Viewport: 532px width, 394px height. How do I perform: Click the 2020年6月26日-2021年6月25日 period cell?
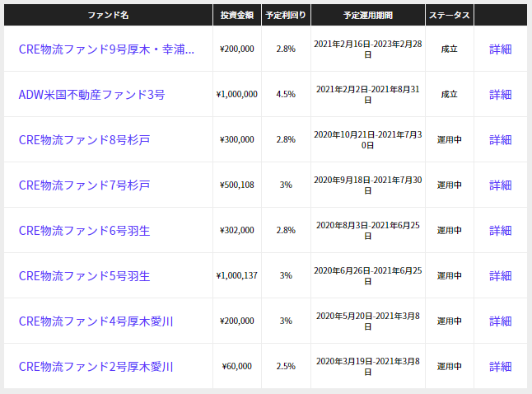click(x=368, y=275)
